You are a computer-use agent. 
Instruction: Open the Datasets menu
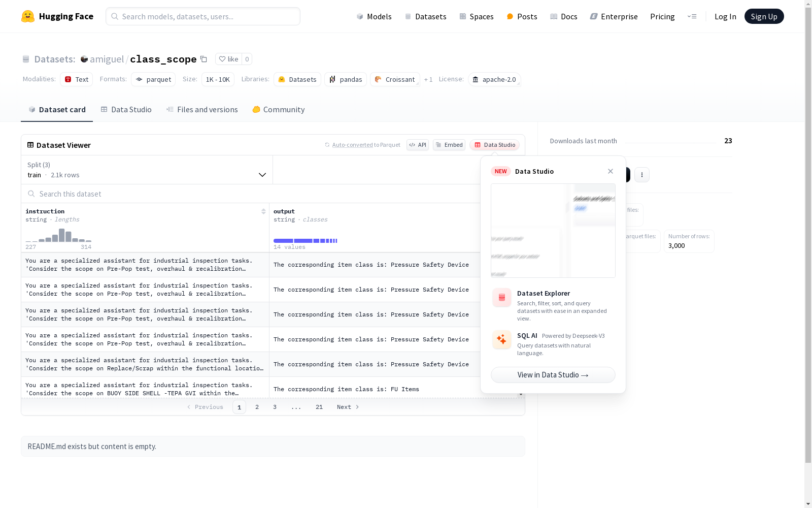point(425,16)
